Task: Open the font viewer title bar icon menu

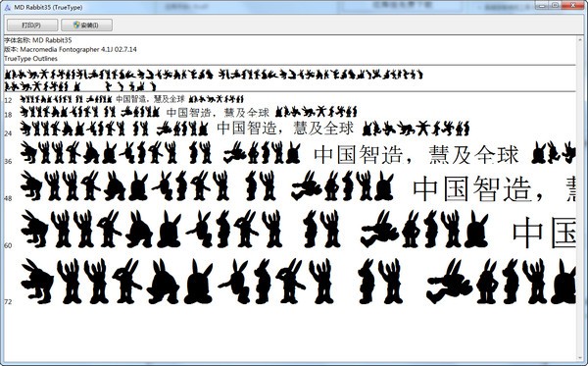Action: click(x=7, y=7)
